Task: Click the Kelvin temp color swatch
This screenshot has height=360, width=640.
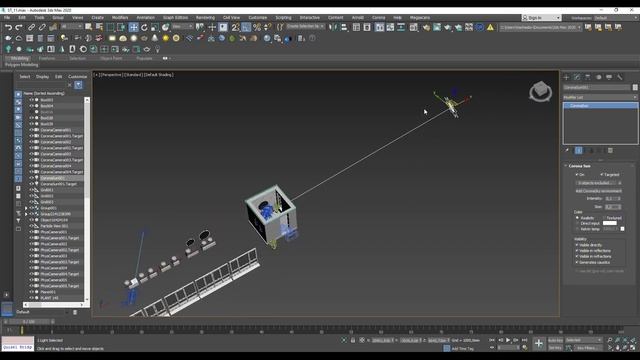Action: coord(622,229)
